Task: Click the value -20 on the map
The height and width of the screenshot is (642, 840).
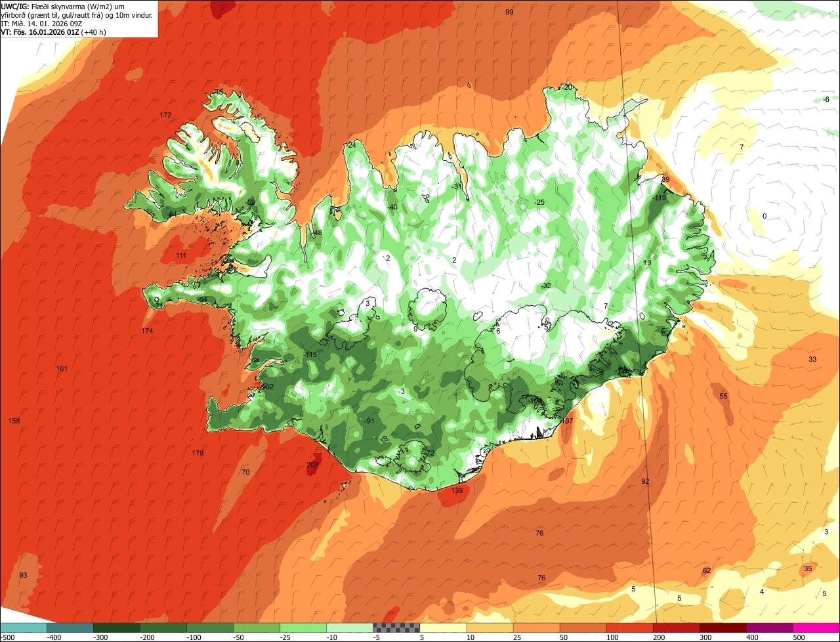Action: click(566, 87)
